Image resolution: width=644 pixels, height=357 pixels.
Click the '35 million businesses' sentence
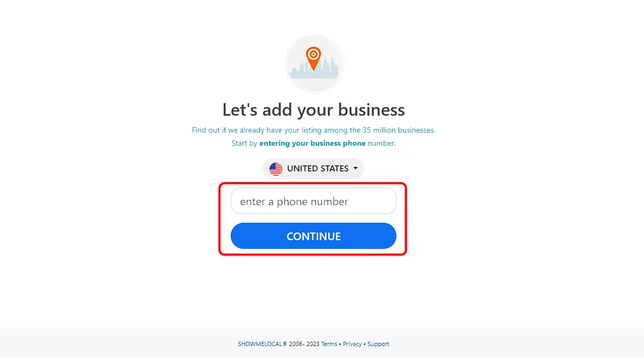(x=314, y=130)
